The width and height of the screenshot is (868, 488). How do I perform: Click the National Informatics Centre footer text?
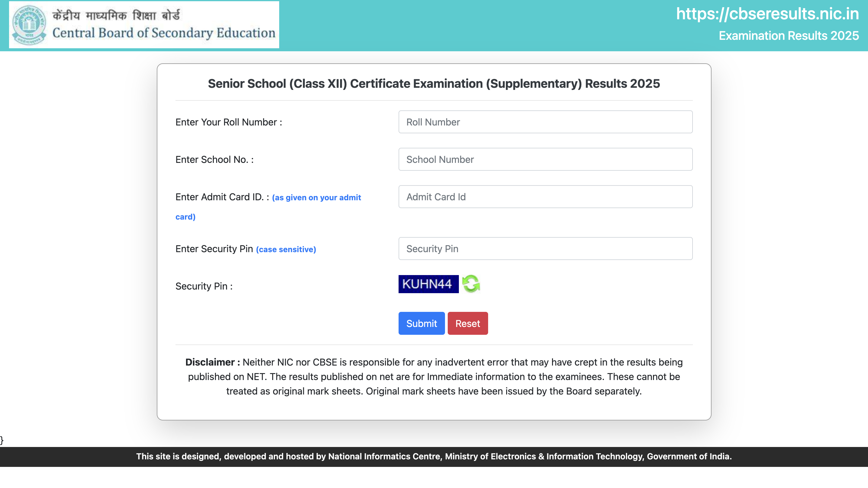434,457
